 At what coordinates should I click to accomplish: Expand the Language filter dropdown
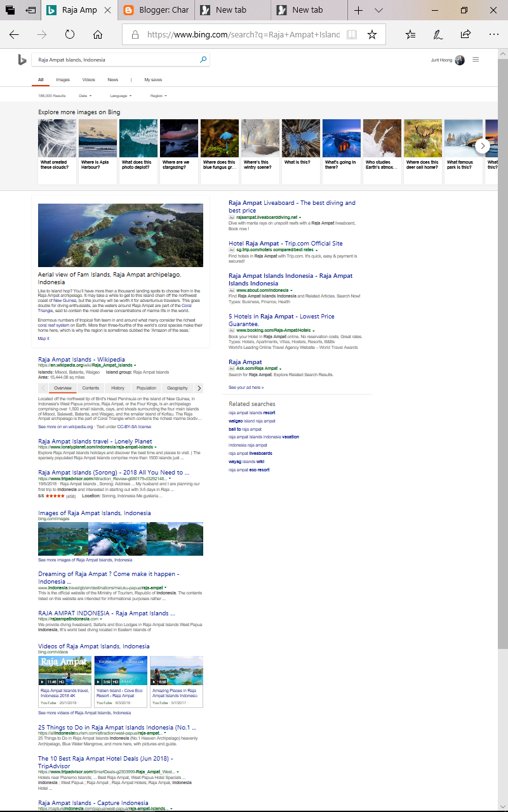(x=121, y=96)
